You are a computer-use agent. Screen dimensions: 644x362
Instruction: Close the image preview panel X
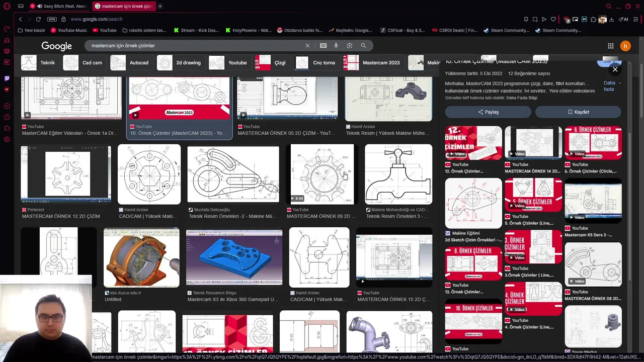tap(615, 69)
